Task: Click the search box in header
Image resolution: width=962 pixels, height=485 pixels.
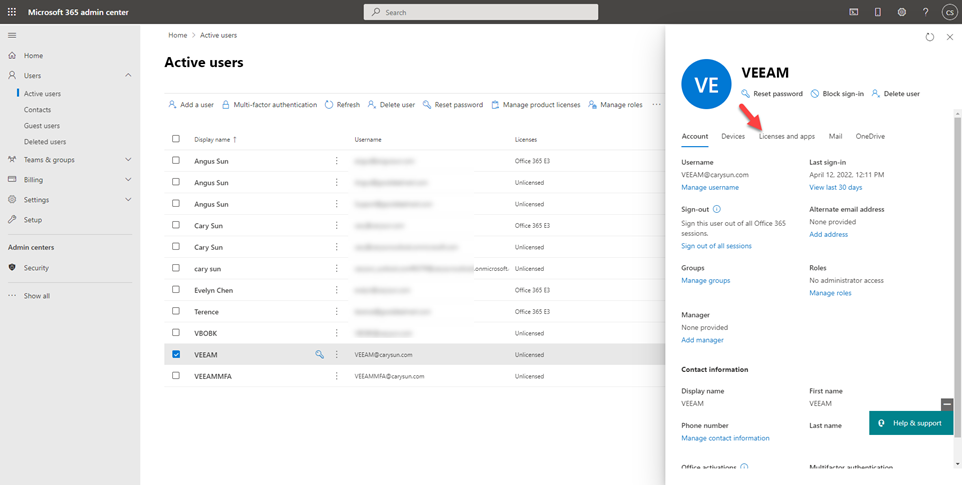Action: (x=481, y=12)
